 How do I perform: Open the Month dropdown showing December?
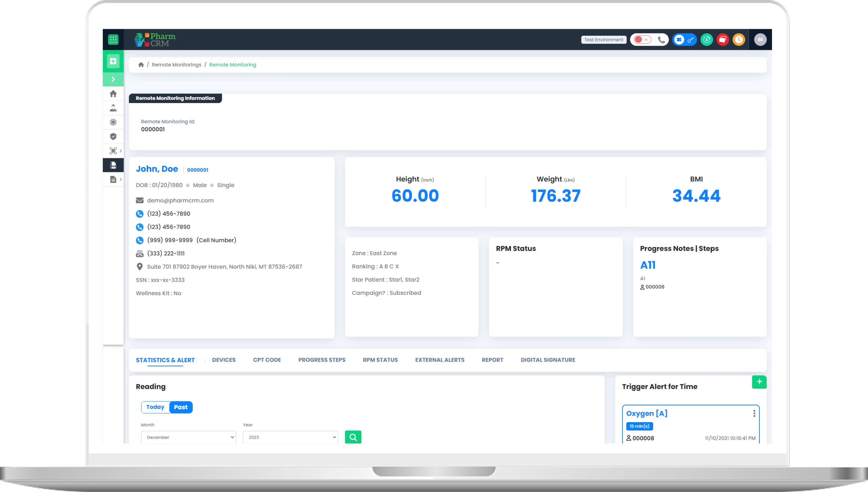(x=188, y=437)
